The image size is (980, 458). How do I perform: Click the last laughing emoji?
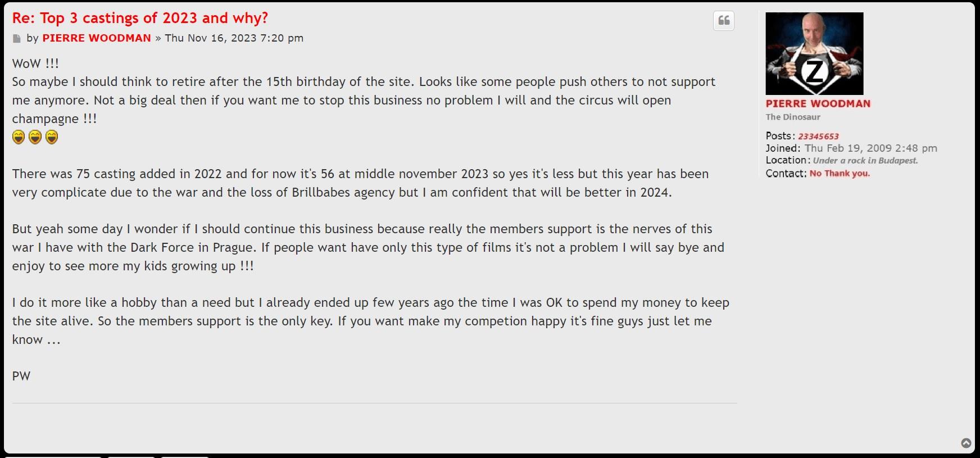(52, 137)
